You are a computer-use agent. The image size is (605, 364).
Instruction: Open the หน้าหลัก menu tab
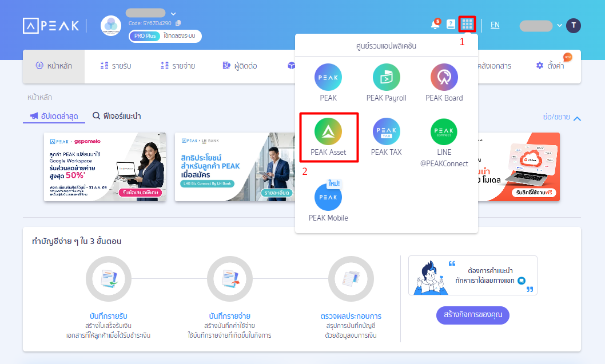(x=54, y=66)
